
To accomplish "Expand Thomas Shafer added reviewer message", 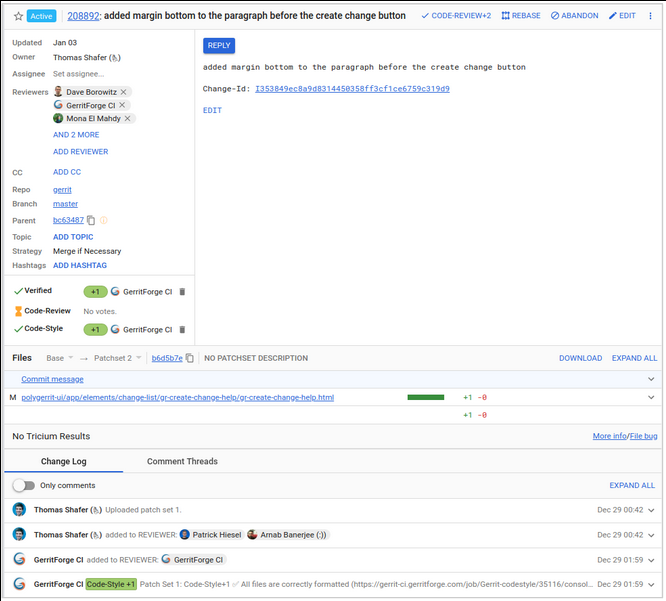I will [651, 535].
